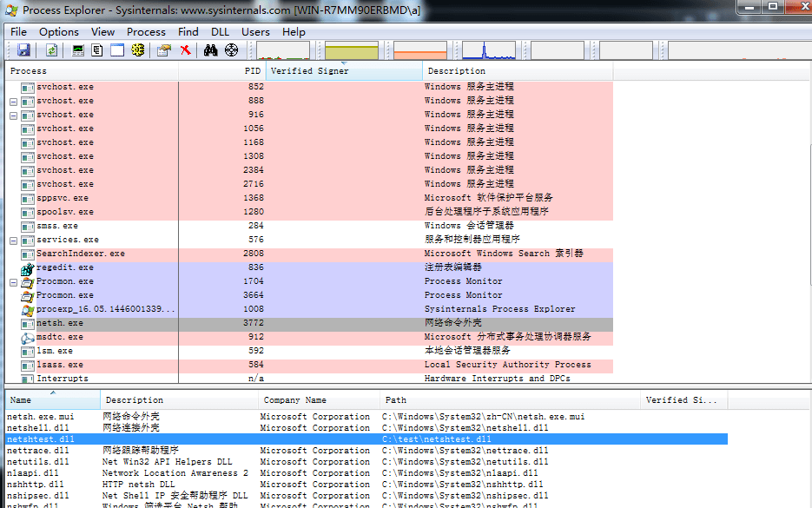The width and height of the screenshot is (812, 508).
Task: Click the Refresh Now toolbar icon
Action: click(x=51, y=50)
